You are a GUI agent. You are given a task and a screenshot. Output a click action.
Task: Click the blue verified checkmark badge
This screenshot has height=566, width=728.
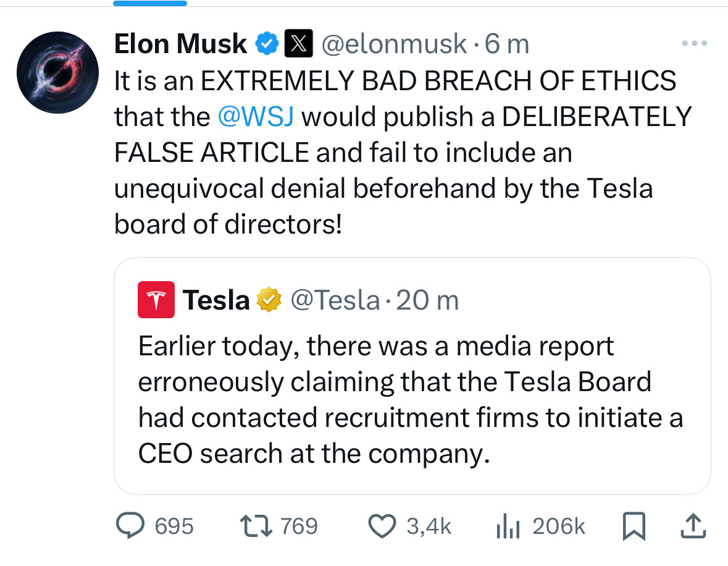tap(267, 44)
